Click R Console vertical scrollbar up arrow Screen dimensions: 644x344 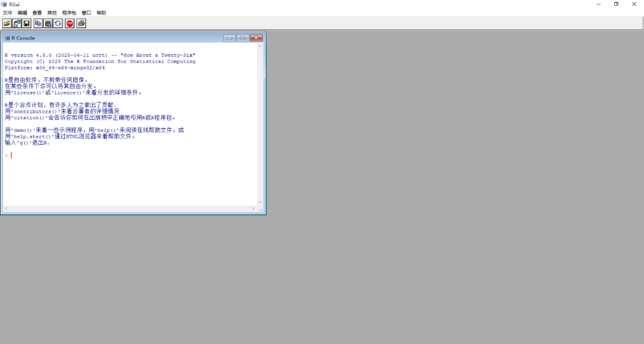pyautogui.click(x=260, y=47)
